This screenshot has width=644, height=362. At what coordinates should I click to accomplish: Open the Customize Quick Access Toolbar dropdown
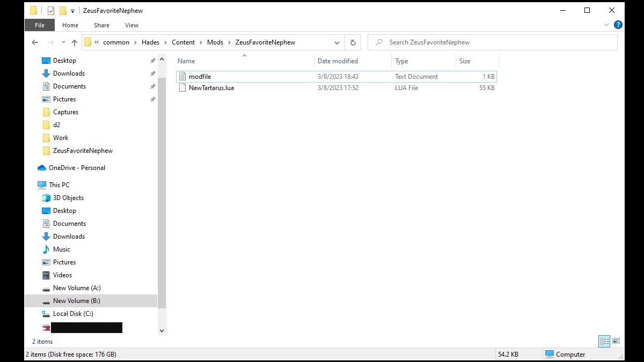[72, 10]
